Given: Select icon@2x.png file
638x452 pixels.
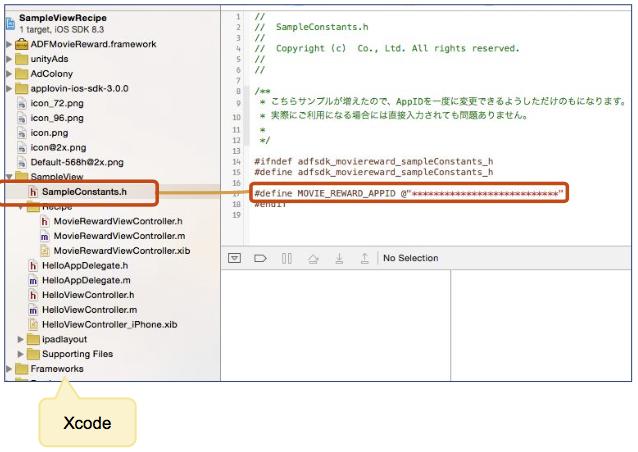Looking at the screenshot, I should click(58, 147).
